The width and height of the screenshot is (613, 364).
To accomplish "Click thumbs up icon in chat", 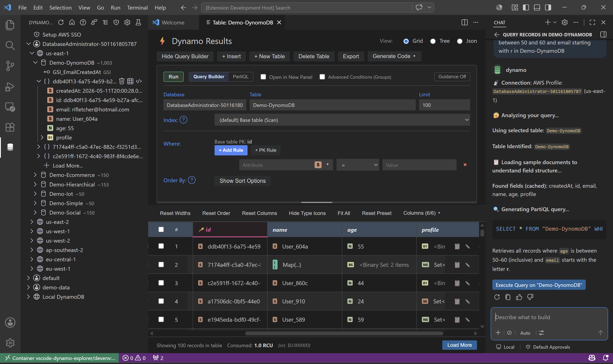I will point(519,297).
